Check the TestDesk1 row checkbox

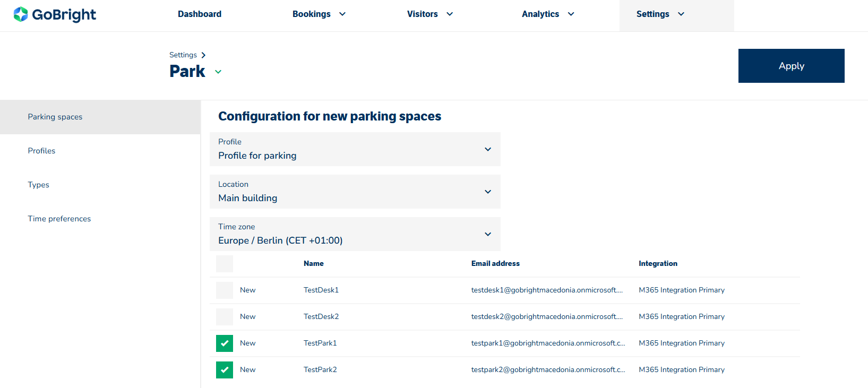pyautogui.click(x=225, y=290)
